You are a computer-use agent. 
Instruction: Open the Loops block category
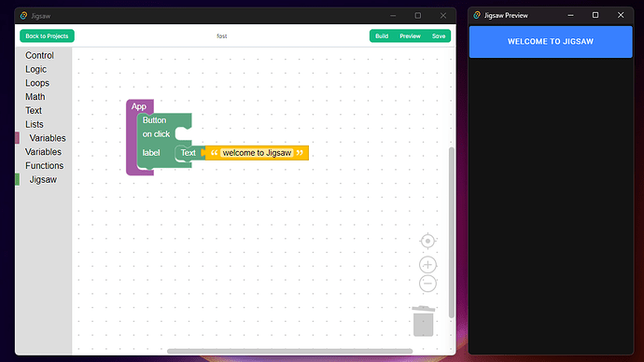click(37, 83)
